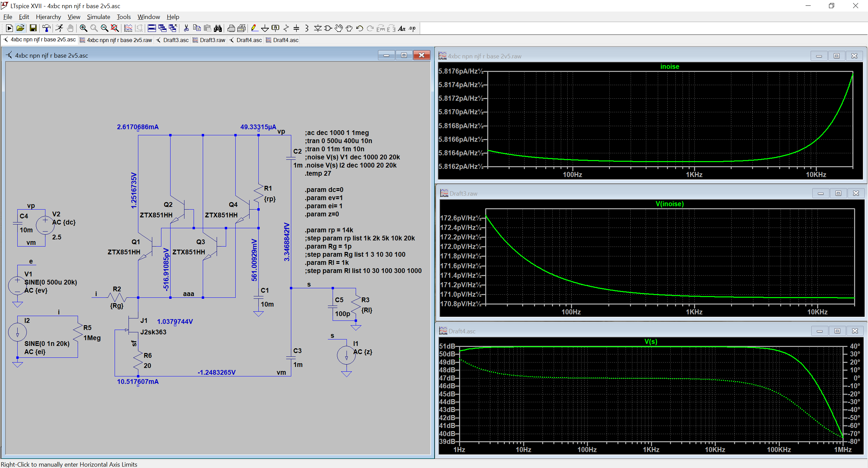The height and width of the screenshot is (468, 868).
Task: Click the 'SINE(0 500u 20k)' source value
Action: [51, 282]
